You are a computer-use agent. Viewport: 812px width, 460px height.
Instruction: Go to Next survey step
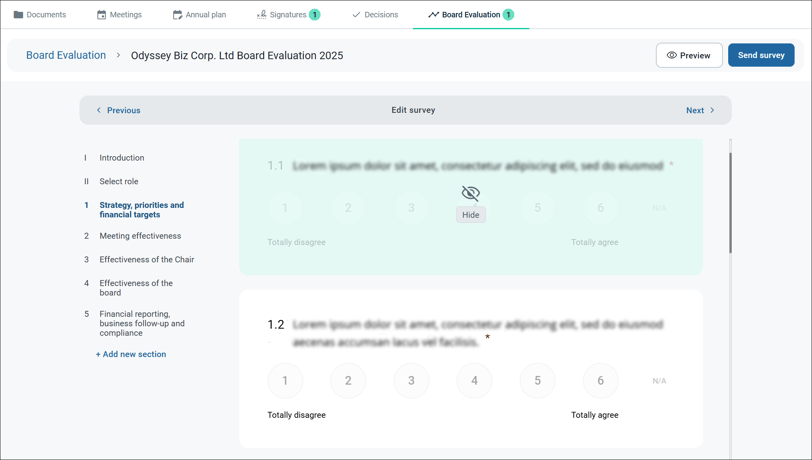[700, 110]
